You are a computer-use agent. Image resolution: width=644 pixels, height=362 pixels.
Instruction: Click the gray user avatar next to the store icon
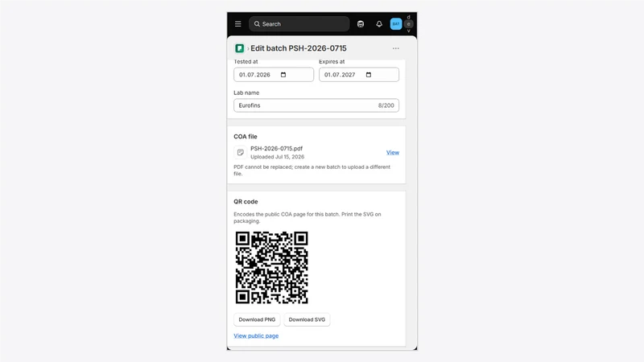click(408, 24)
